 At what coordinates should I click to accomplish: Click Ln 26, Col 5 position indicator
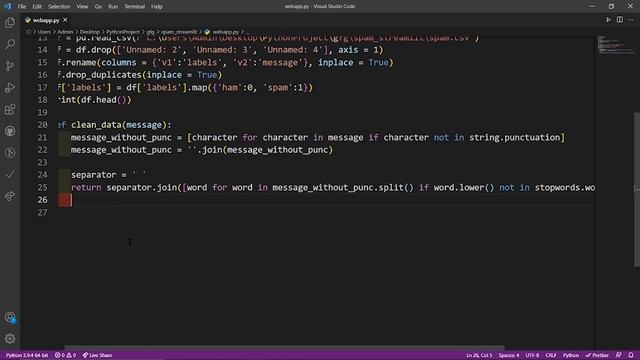pyautogui.click(x=479, y=356)
